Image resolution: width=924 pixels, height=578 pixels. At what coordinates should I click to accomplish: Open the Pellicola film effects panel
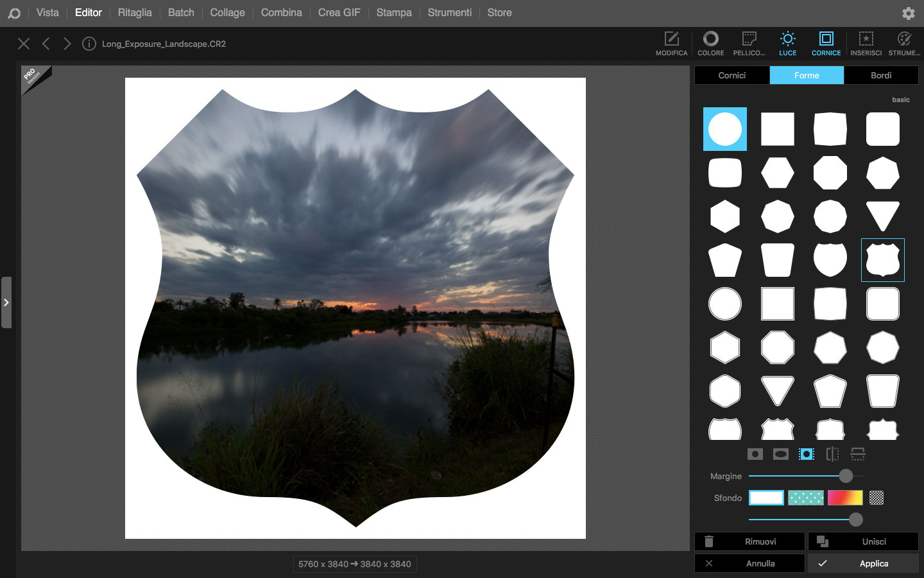click(749, 44)
